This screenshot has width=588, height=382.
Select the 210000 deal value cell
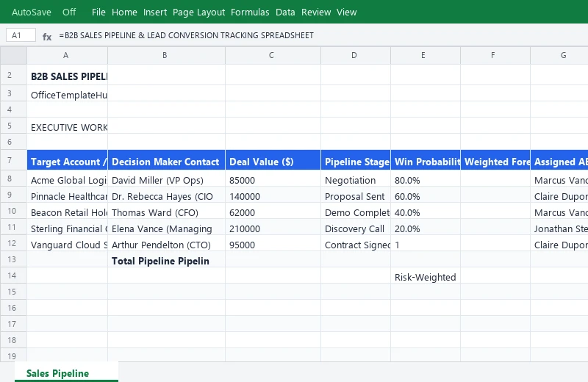(x=273, y=228)
